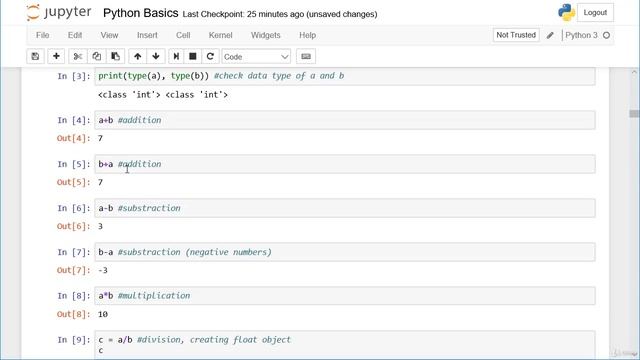
Task: Click the Python 3 kernel name
Action: coord(581,35)
